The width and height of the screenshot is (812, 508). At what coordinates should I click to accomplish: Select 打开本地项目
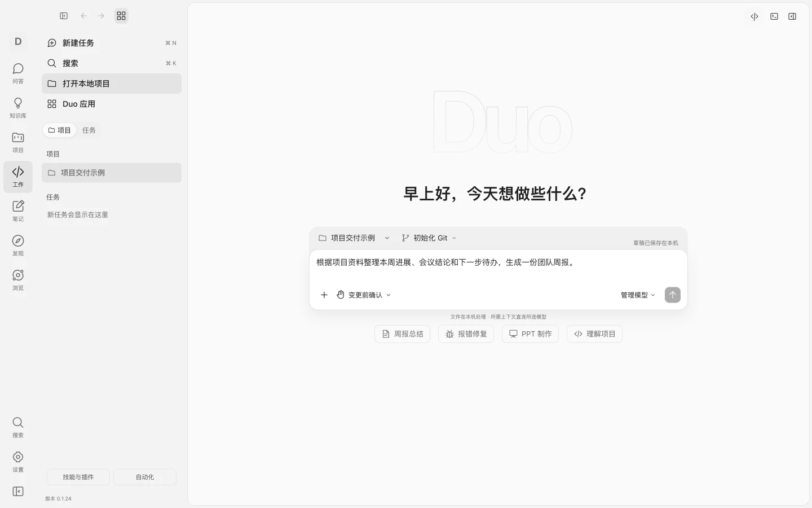[x=112, y=84]
